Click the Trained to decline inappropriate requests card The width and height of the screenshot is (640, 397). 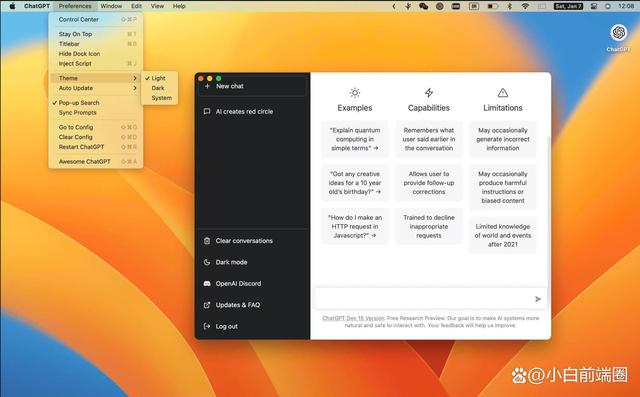429,226
